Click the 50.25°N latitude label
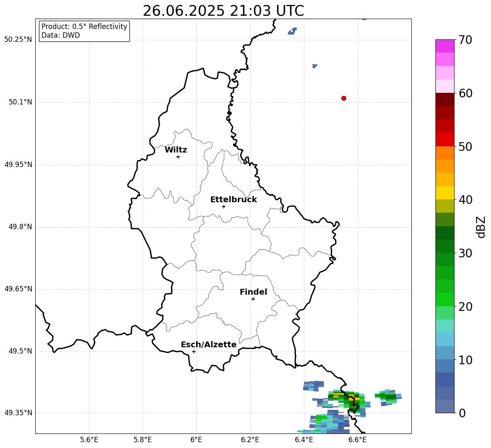Image resolution: width=491 pixels, height=448 pixels. [18, 40]
